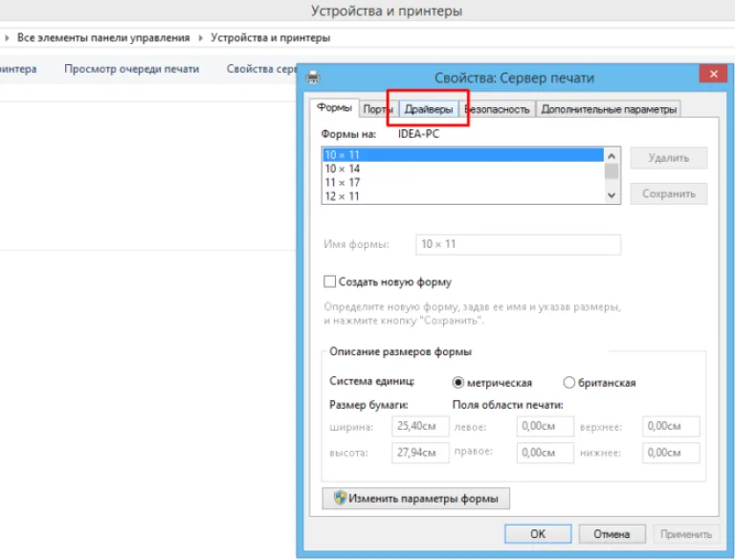
Task: Click the forms list scroll up arrow
Action: pos(612,156)
